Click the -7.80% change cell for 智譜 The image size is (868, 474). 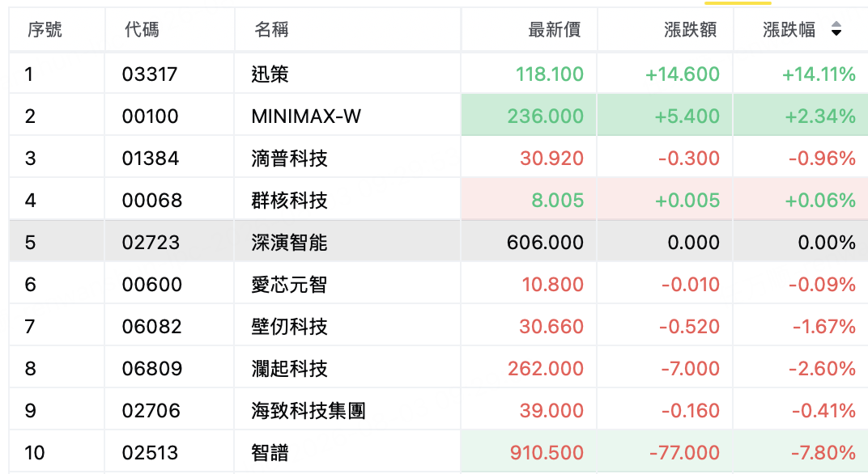click(801, 452)
